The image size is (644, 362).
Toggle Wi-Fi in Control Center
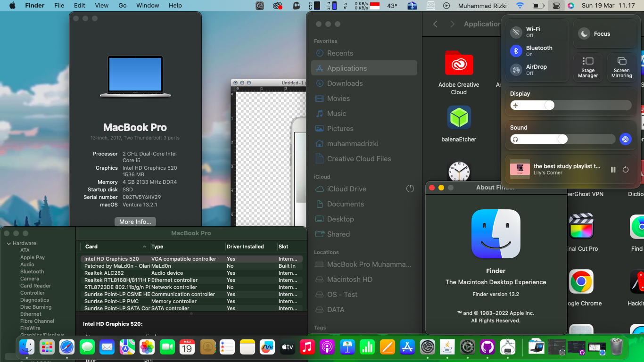(x=517, y=32)
